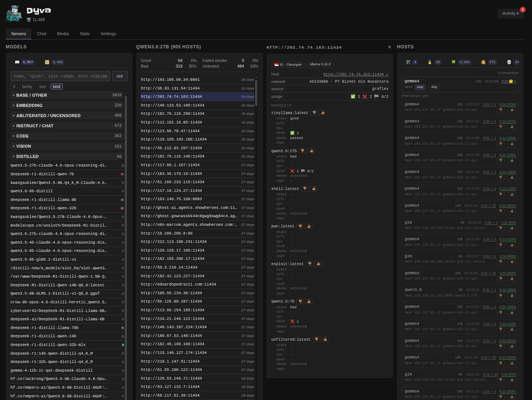
Task: Toggle grouping by kind
Action: (57, 86)
